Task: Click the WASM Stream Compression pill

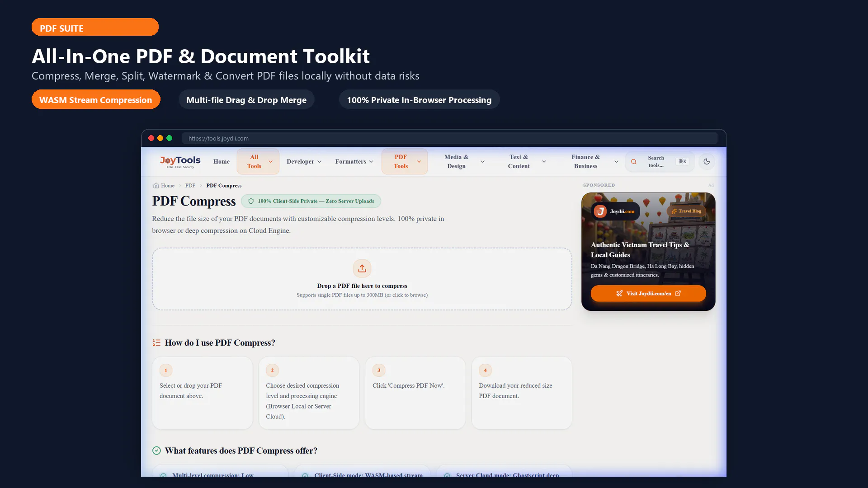Action: click(x=96, y=100)
